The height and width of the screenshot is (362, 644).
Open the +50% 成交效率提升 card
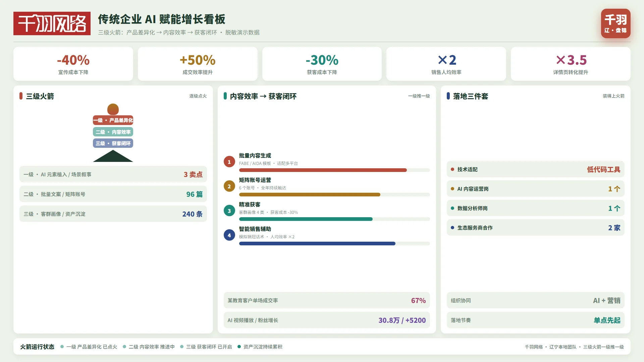pyautogui.click(x=198, y=64)
